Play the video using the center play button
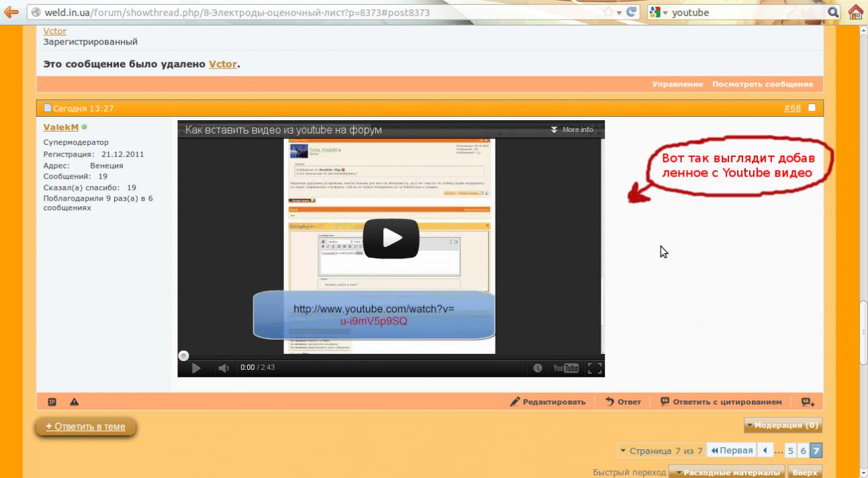Image resolution: width=868 pixels, height=478 pixels. [x=391, y=238]
